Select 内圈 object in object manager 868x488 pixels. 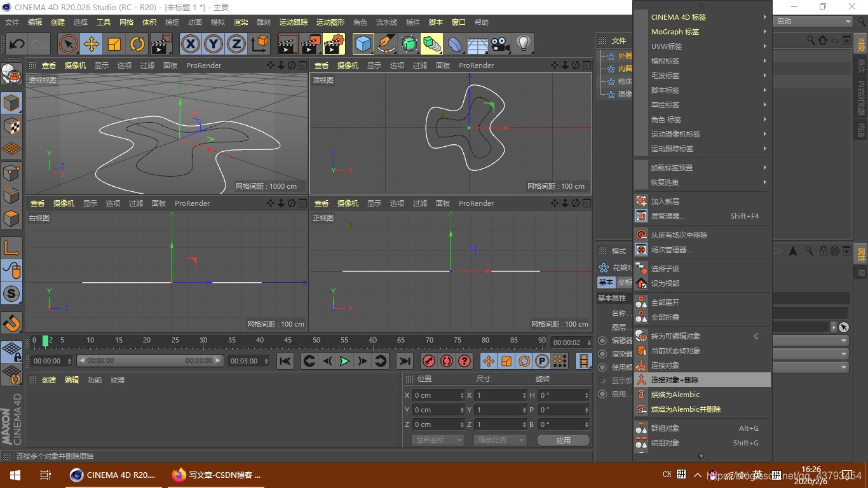625,69
